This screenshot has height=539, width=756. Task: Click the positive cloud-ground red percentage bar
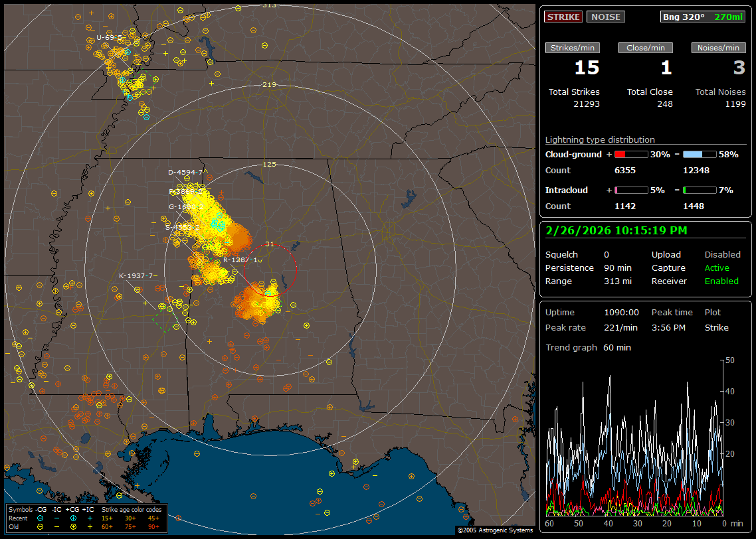pos(630,155)
